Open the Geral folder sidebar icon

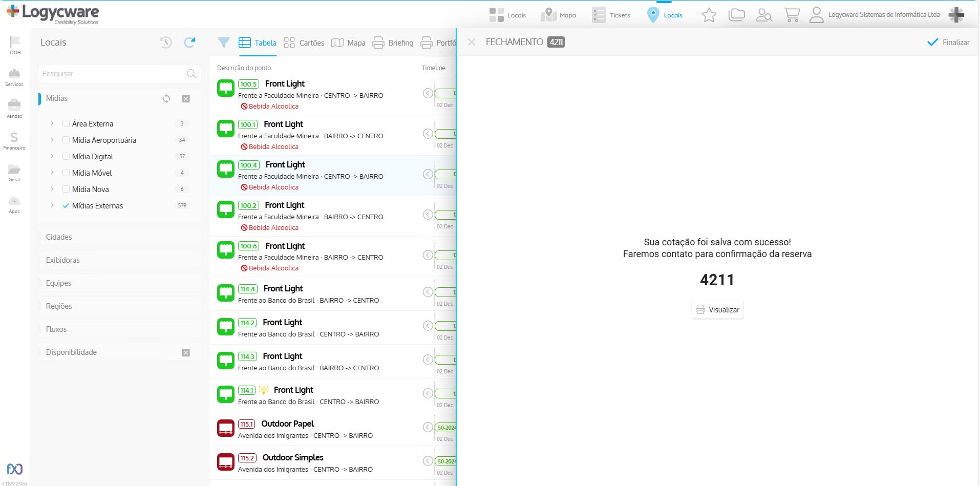pos(14,172)
